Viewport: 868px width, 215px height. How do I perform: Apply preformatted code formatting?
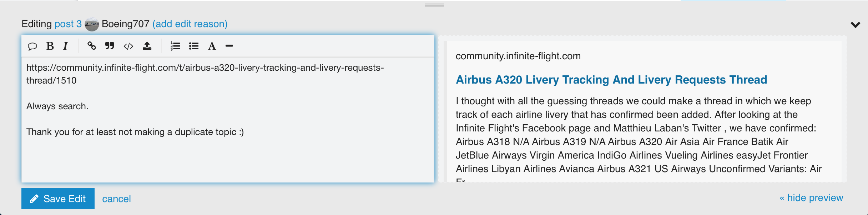pos(128,46)
